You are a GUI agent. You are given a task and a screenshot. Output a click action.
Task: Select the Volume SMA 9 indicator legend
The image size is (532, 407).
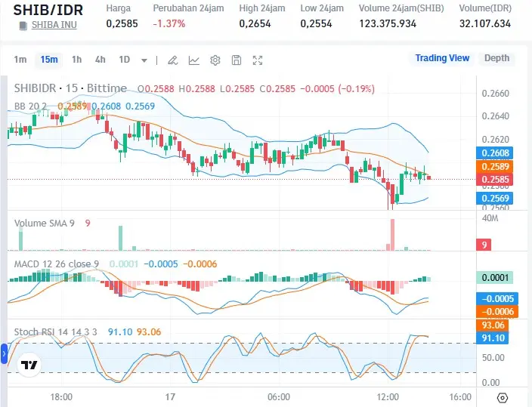coord(44,224)
